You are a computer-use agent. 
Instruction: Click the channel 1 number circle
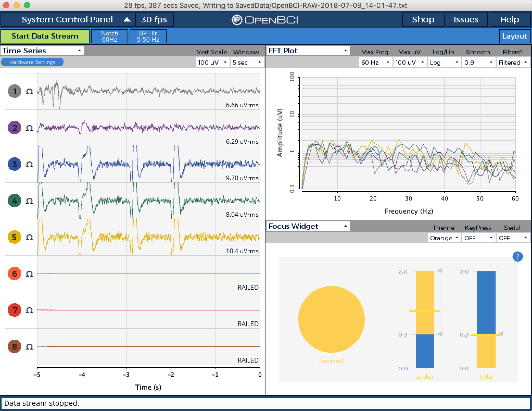coord(15,91)
